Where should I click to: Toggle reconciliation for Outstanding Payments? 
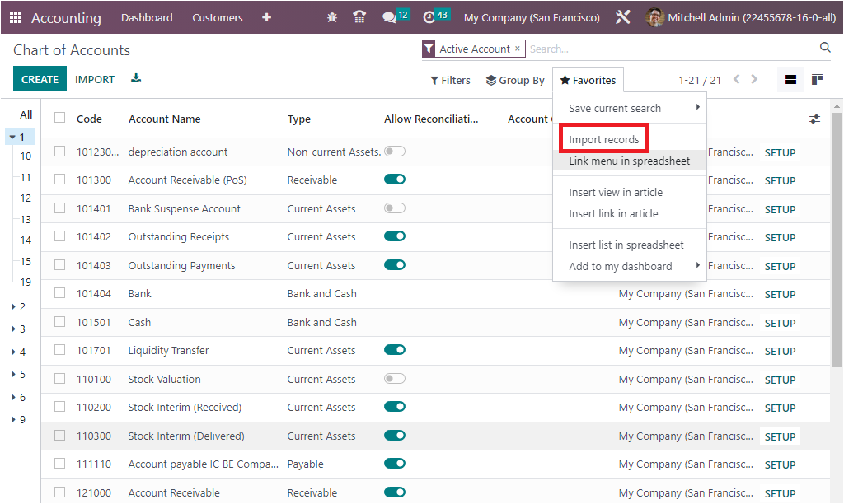coord(395,264)
